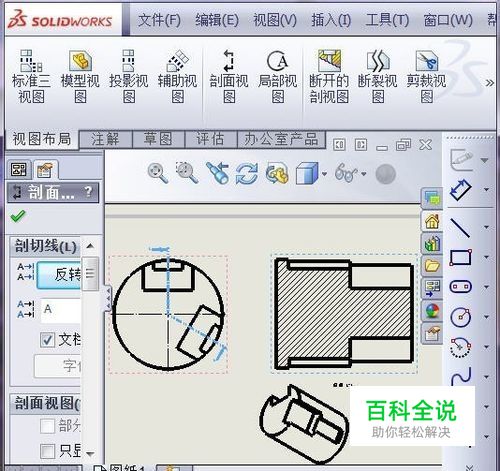
Task: Click the Standard 3 View (标准三视图) icon
Action: tap(31, 76)
